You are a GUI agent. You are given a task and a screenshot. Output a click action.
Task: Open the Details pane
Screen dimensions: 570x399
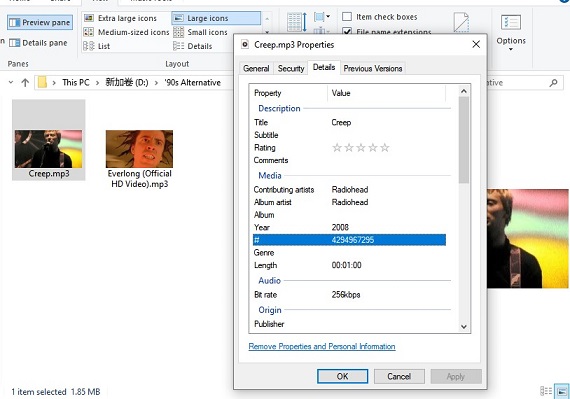[x=38, y=43]
